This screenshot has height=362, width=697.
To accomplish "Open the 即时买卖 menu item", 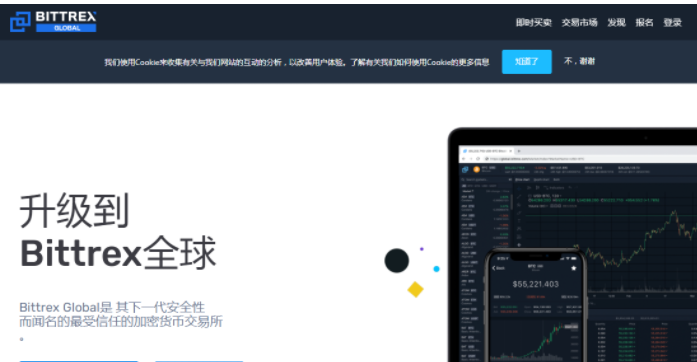I will coord(533,22).
